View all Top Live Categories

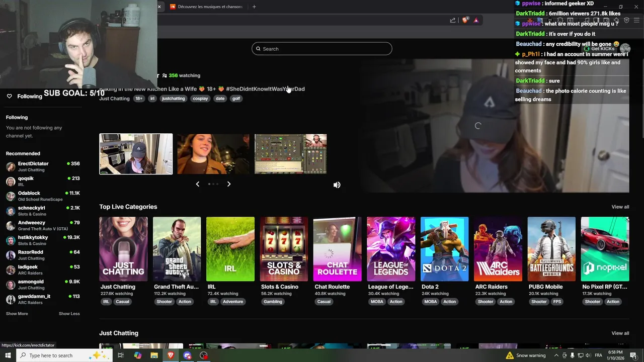pos(620,207)
